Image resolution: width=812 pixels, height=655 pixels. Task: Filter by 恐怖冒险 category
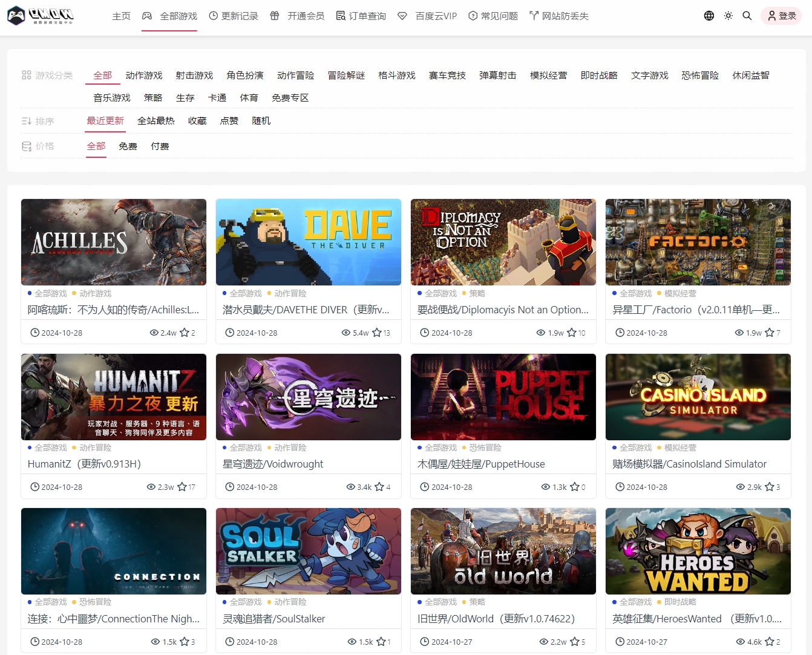700,75
